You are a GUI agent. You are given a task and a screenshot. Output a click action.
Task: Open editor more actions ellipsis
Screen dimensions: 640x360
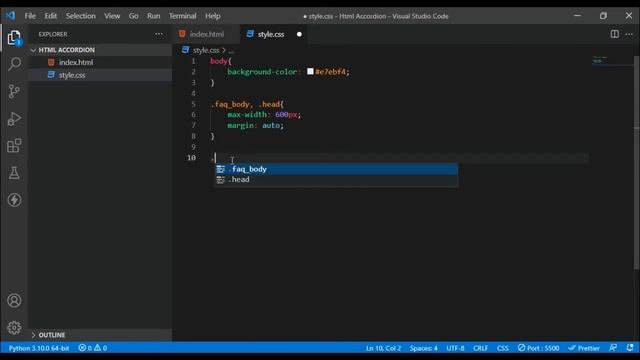click(x=629, y=34)
